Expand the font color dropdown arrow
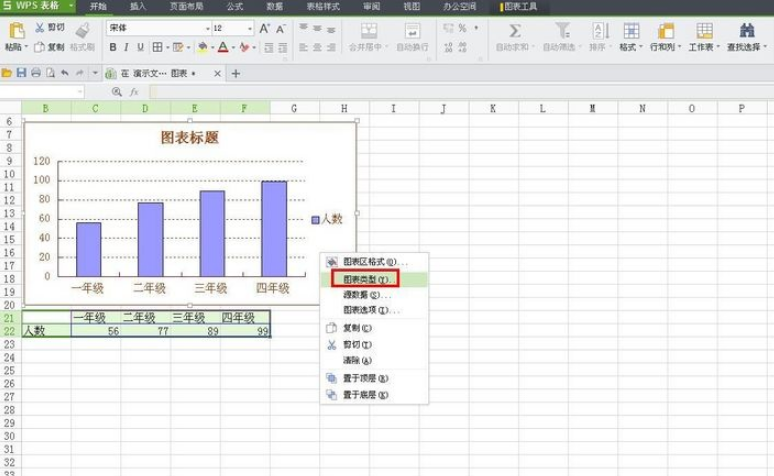 tap(233, 48)
